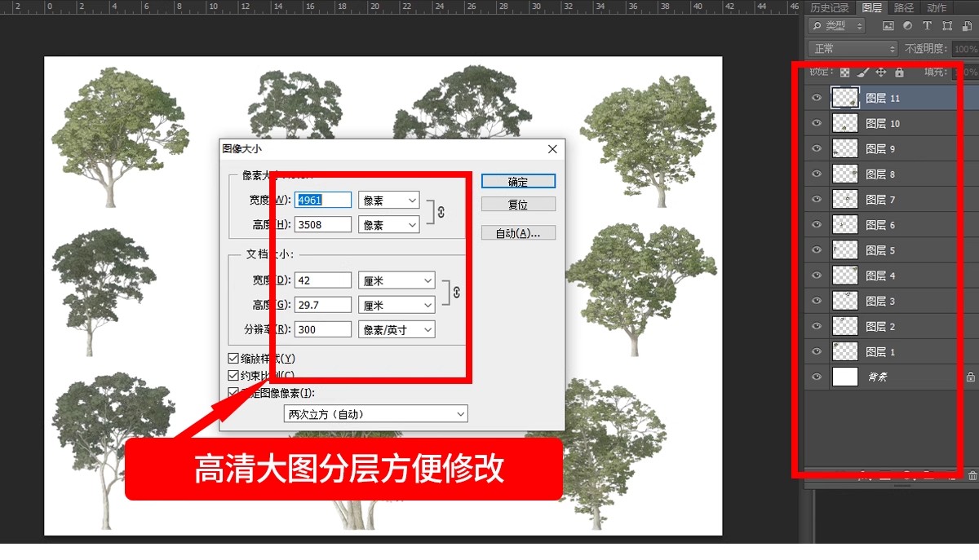This screenshot has height=560, width=979.
Task: Select the pixel layer filter icon
Action: (888, 25)
